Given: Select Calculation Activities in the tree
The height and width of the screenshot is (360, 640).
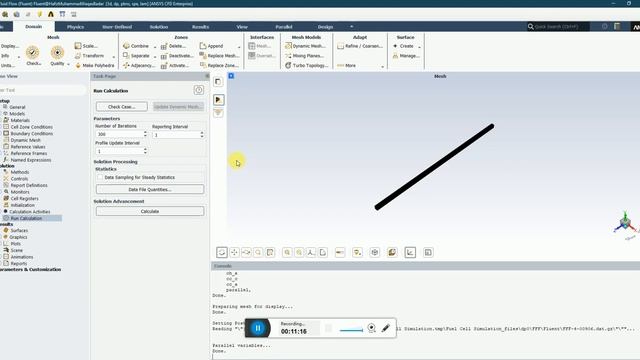Looking at the screenshot, I should [x=30, y=211].
